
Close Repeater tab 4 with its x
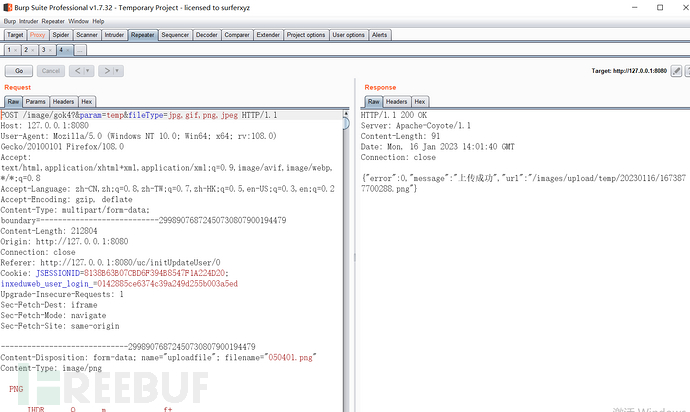tap(67, 50)
